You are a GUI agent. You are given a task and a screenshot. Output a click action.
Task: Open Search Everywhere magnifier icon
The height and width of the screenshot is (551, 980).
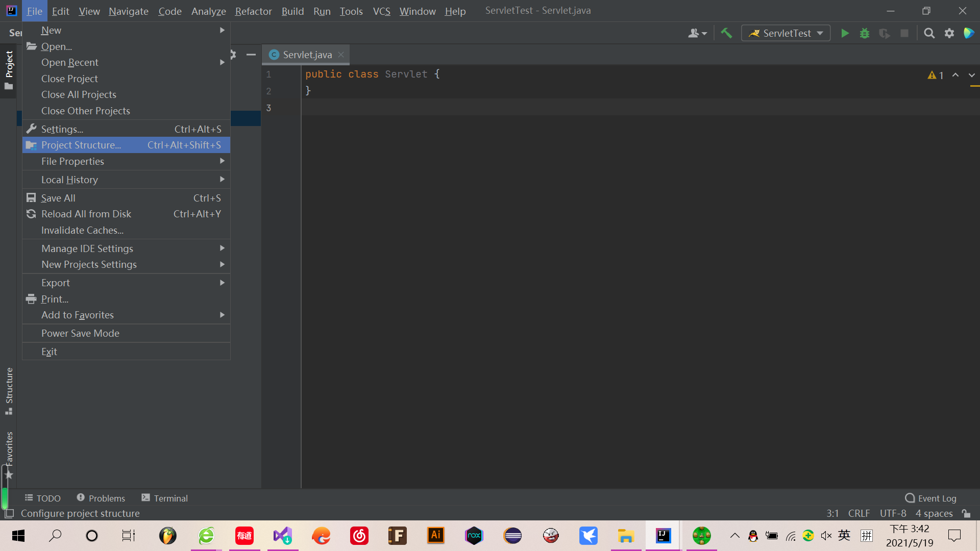(x=929, y=33)
